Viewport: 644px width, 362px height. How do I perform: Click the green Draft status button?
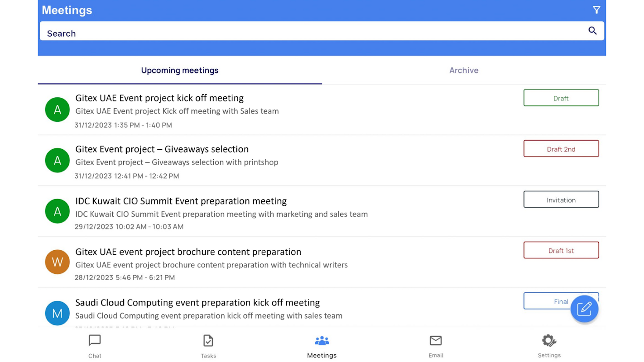coord(561,98)
